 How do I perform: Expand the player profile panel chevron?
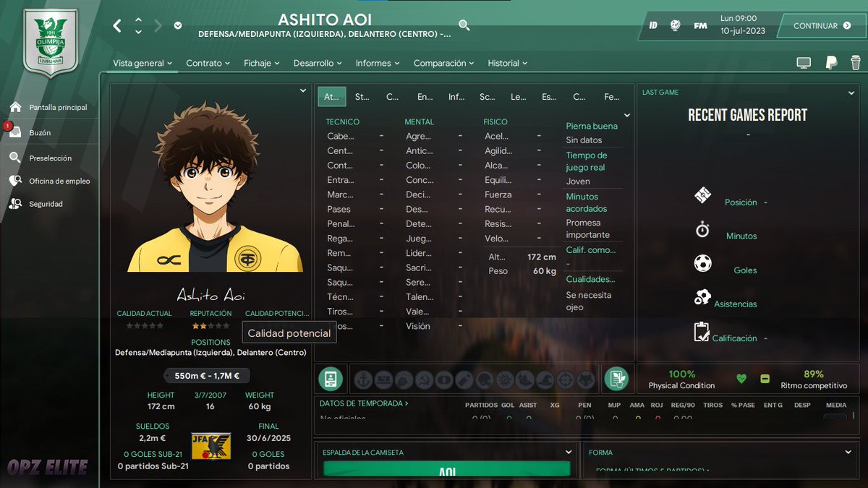tap(303, 91)
